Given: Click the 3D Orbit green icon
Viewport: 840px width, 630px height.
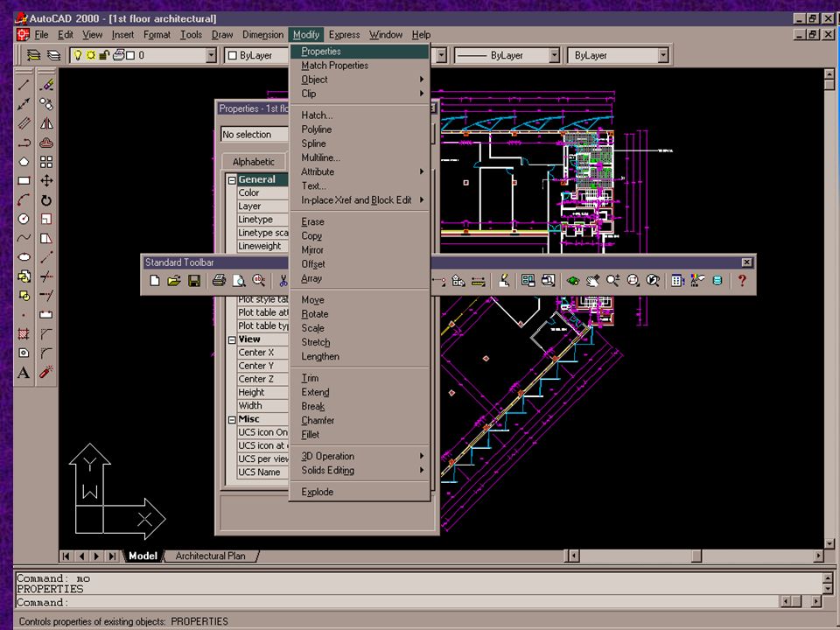Looking at the screenshot, I should click(x=572, y=280).
